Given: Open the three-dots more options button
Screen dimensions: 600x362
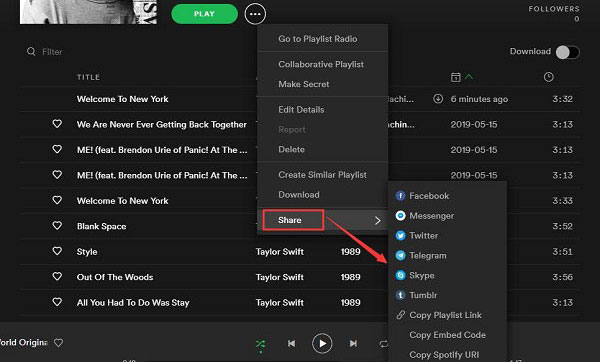Looking at the screenshot, I should (x=255, y=14).
